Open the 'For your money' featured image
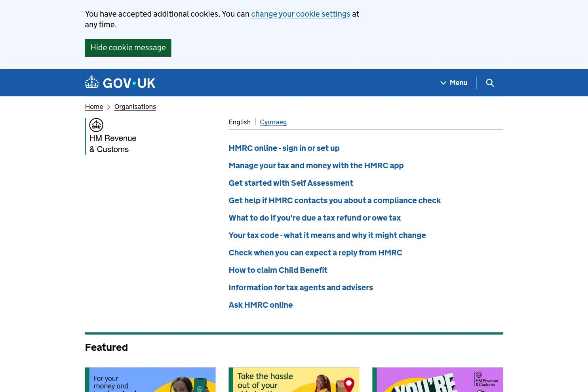This screenshot has height=392, width=588. point(150,380)
